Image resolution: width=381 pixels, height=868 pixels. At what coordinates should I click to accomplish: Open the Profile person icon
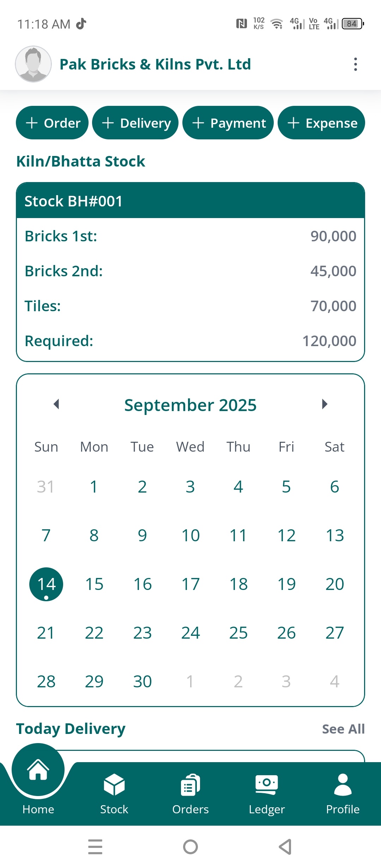coord(343,784)
